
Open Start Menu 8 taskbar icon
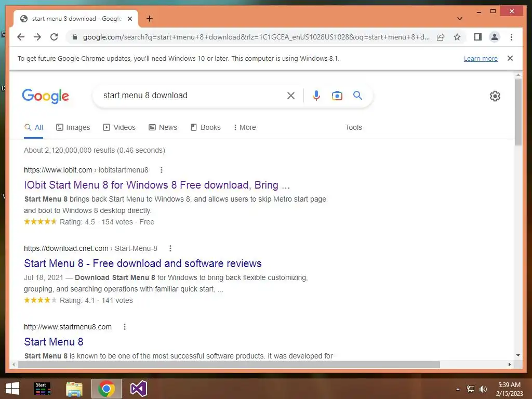pyautogui.click(x=43, y=389)
